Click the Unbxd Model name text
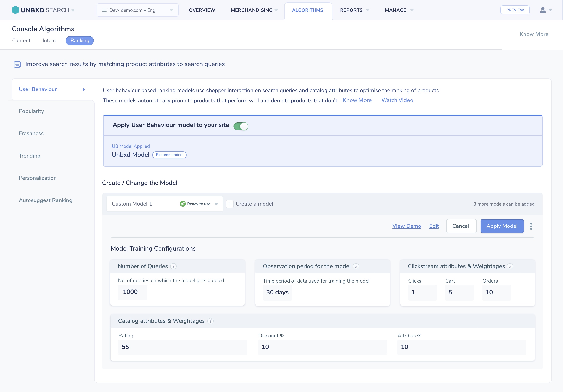Viewport: 563px width, 392px height. pos(130,155)
